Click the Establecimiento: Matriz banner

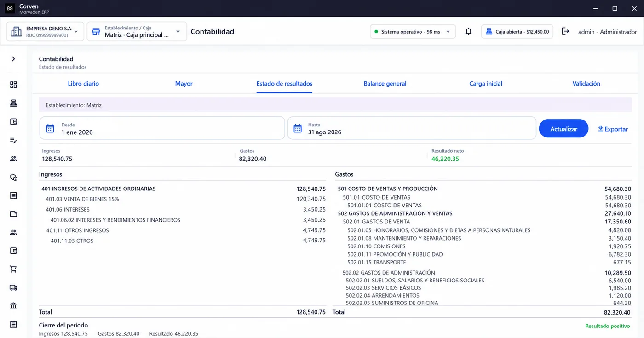335,105
